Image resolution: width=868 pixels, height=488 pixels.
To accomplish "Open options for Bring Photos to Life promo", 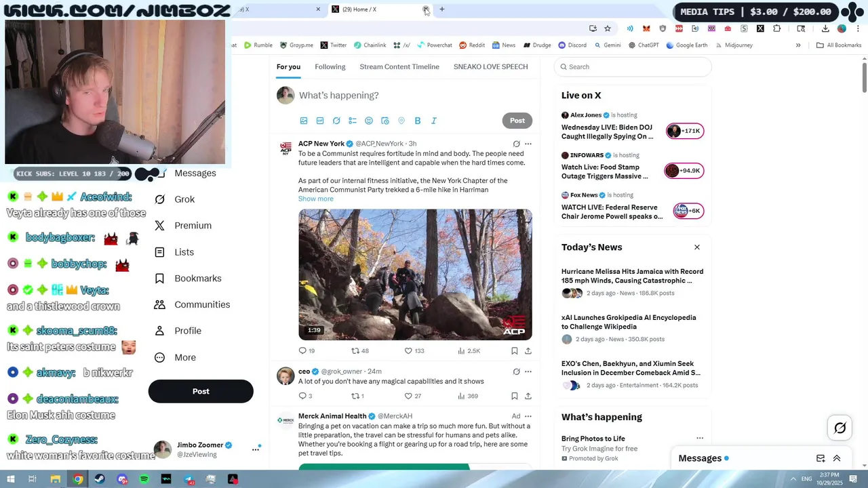I will 700,438.
